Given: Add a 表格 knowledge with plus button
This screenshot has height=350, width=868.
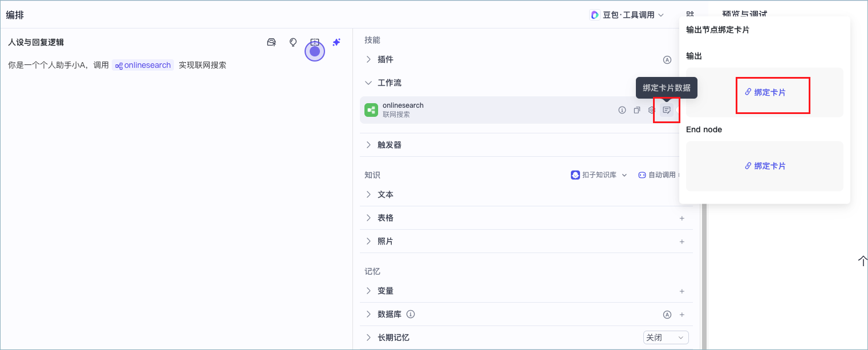Looking at the screenshot, I should coord(682,218).
